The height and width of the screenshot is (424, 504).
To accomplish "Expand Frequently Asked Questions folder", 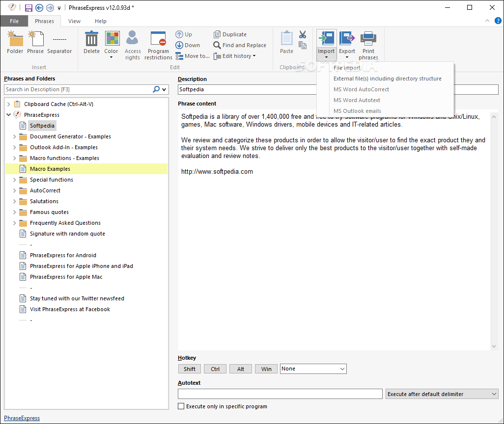I will [14, 223].
